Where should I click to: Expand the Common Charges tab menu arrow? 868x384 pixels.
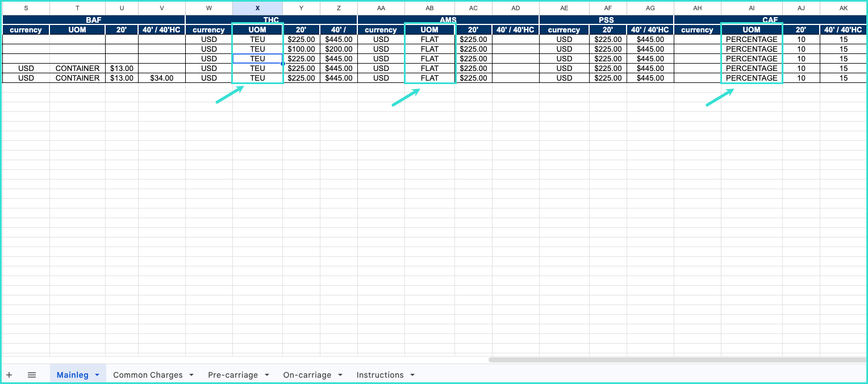click(191, 375)
